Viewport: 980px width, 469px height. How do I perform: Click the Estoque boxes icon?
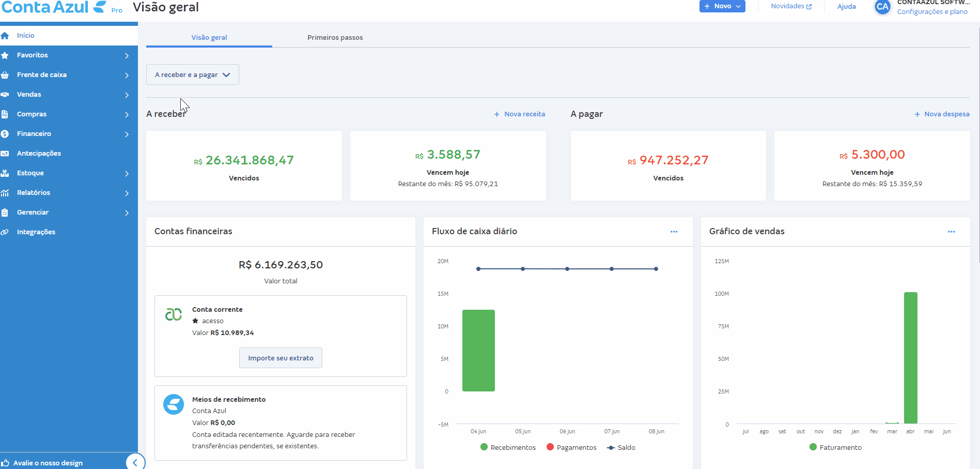point(5,173)
